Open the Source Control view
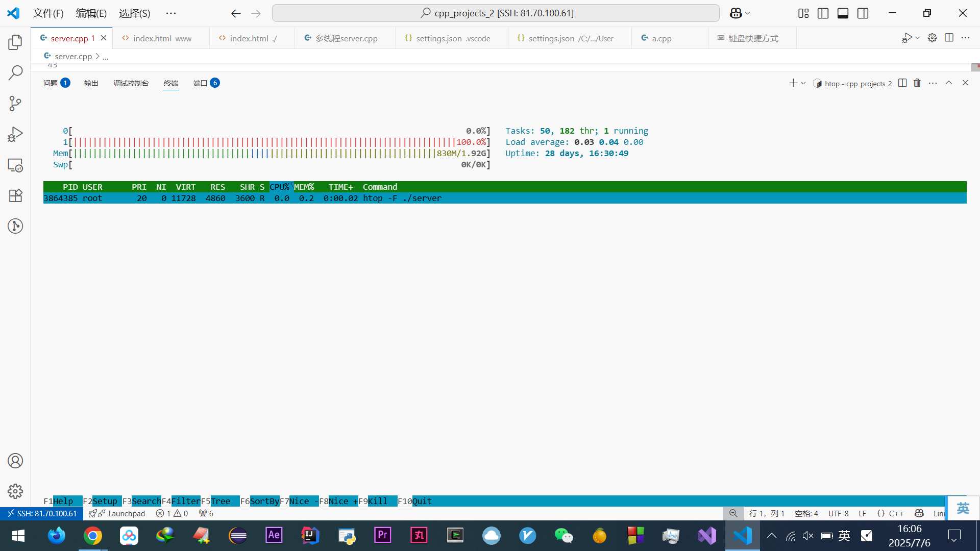The image size is (980, 551). (x=15, y=104)
